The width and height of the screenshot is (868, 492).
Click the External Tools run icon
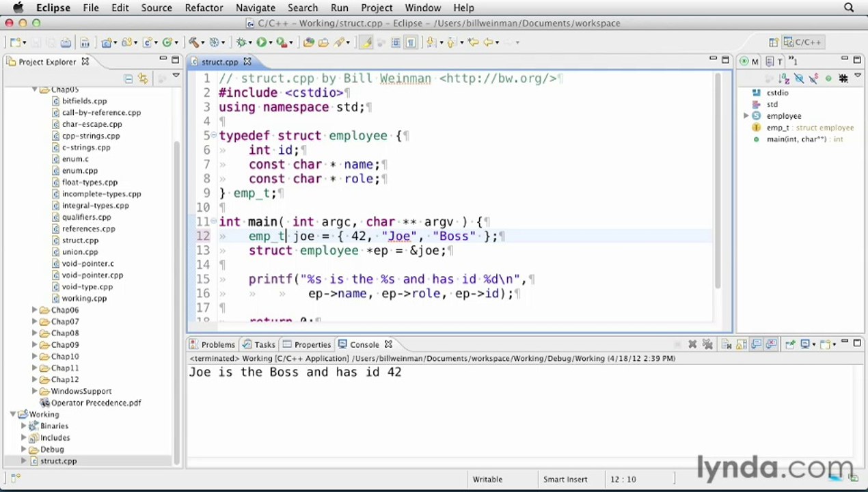pyautogui.click(x=280, y=42)
